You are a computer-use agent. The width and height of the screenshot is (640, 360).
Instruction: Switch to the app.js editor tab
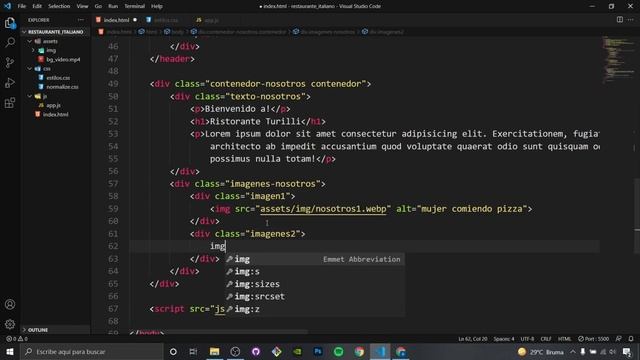(x=211, y=20)
